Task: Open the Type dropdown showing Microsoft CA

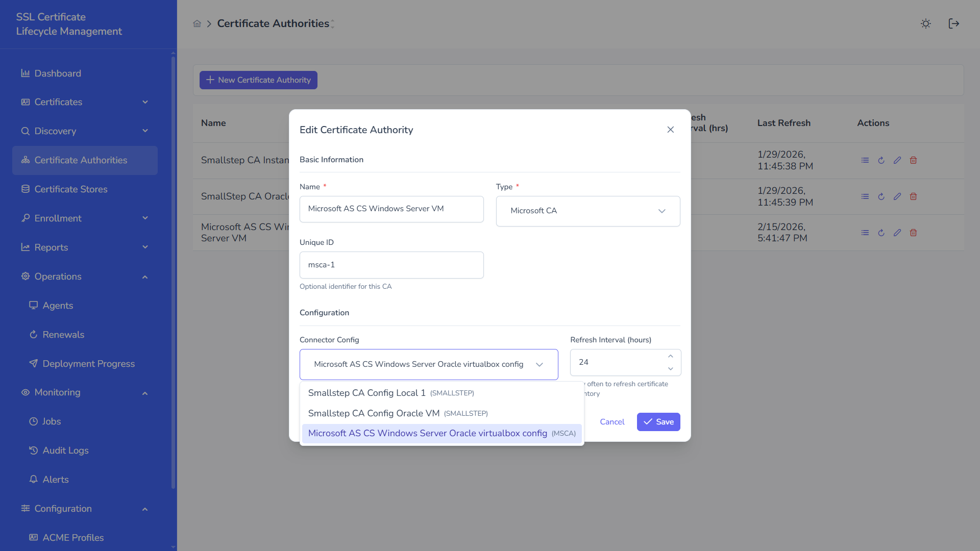Action: 587,211
